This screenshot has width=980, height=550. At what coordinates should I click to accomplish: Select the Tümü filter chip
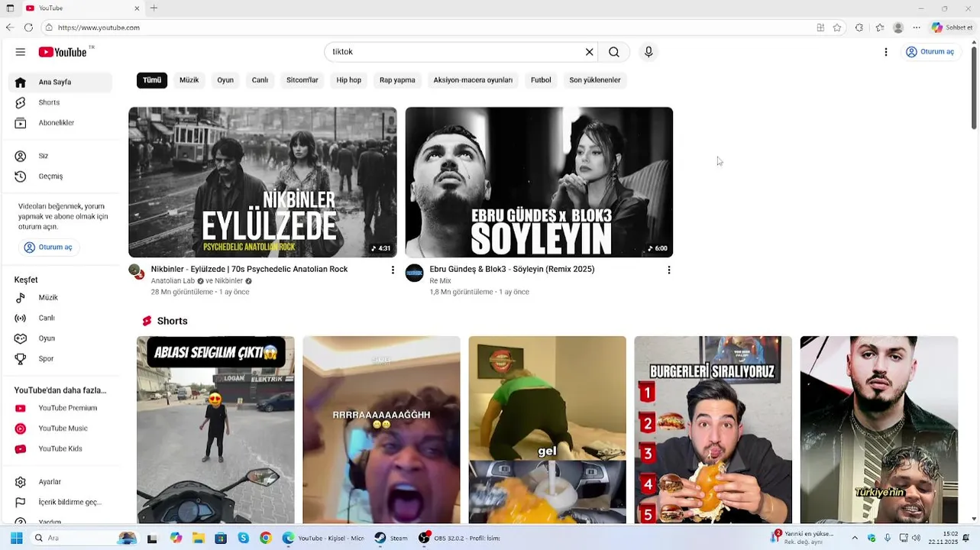point(152,80)
